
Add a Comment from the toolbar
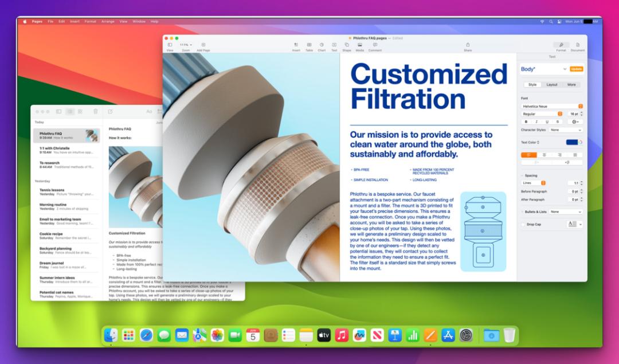click(375, 45)
